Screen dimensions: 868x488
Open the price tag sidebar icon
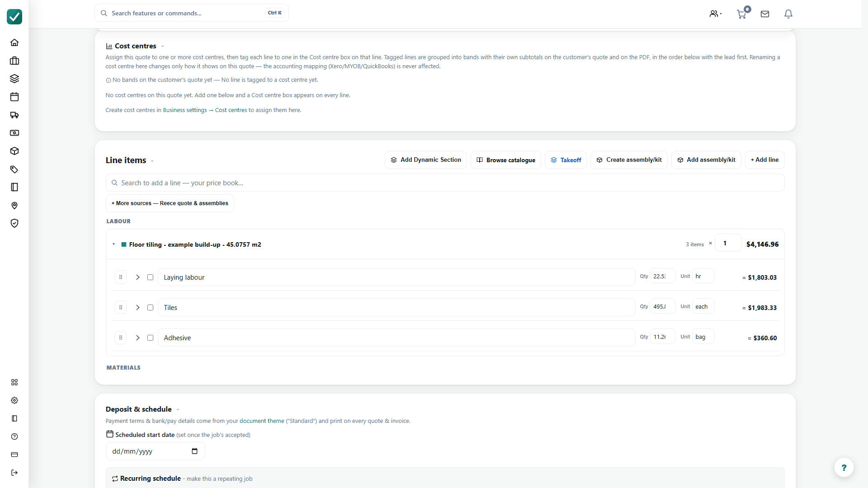tap(14, 169)
